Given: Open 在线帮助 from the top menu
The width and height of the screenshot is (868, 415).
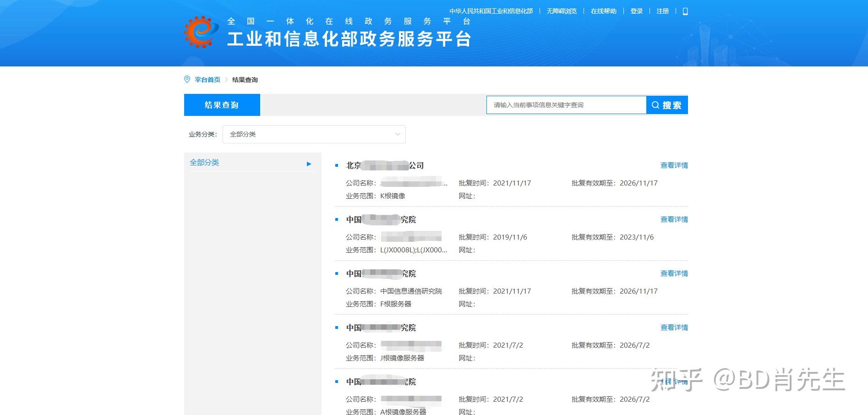Looking at the screenshot, I should (603, 11).
